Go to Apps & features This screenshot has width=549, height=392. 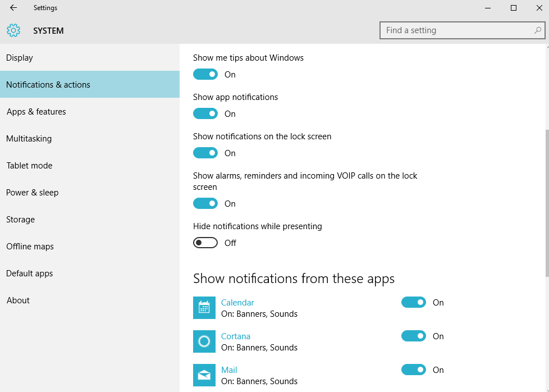90,111
